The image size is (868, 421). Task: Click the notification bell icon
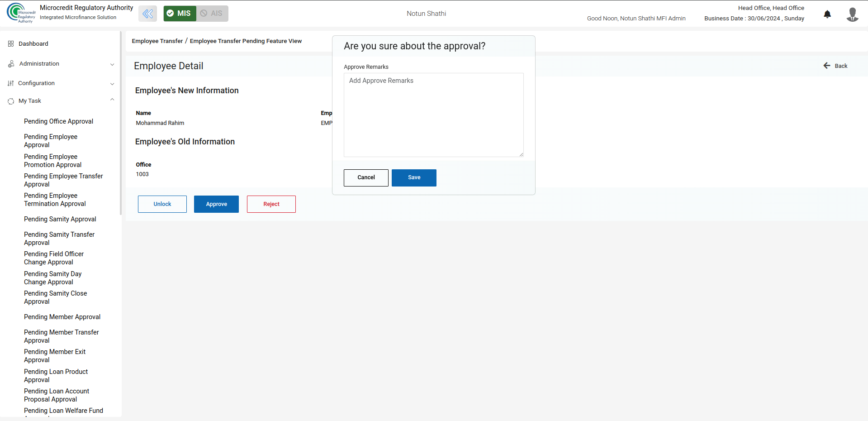coord(827,14)
